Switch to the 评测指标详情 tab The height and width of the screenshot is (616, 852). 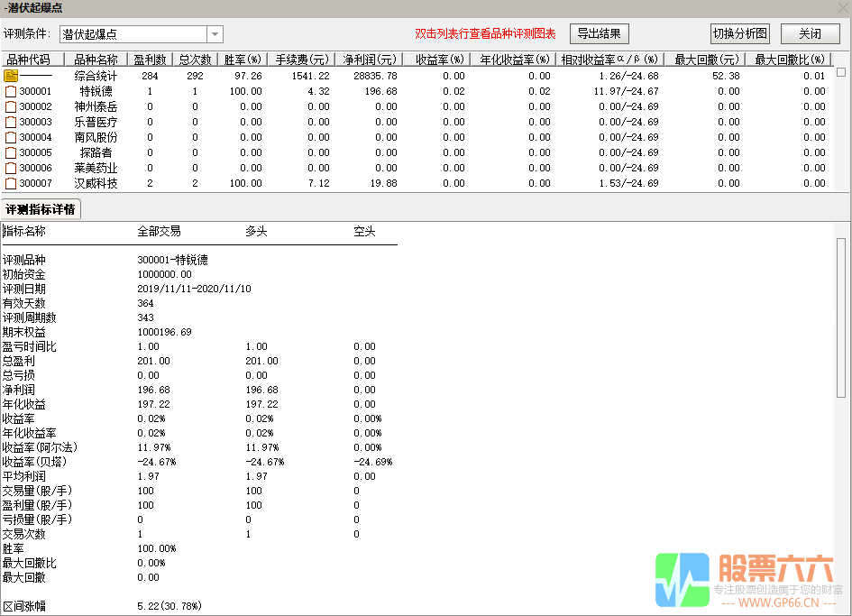point(41,208)
